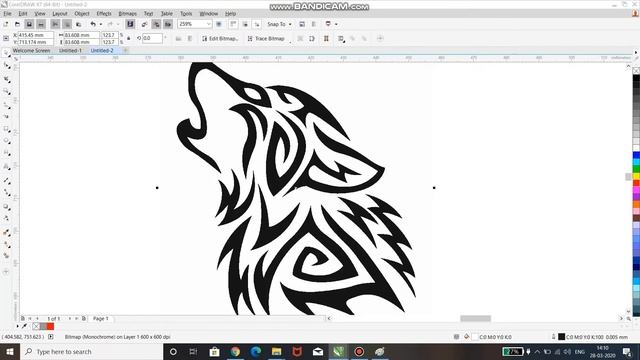Select the Parallel Dimension tool
The image size is (640, 360).
click(x=6, y=180)
